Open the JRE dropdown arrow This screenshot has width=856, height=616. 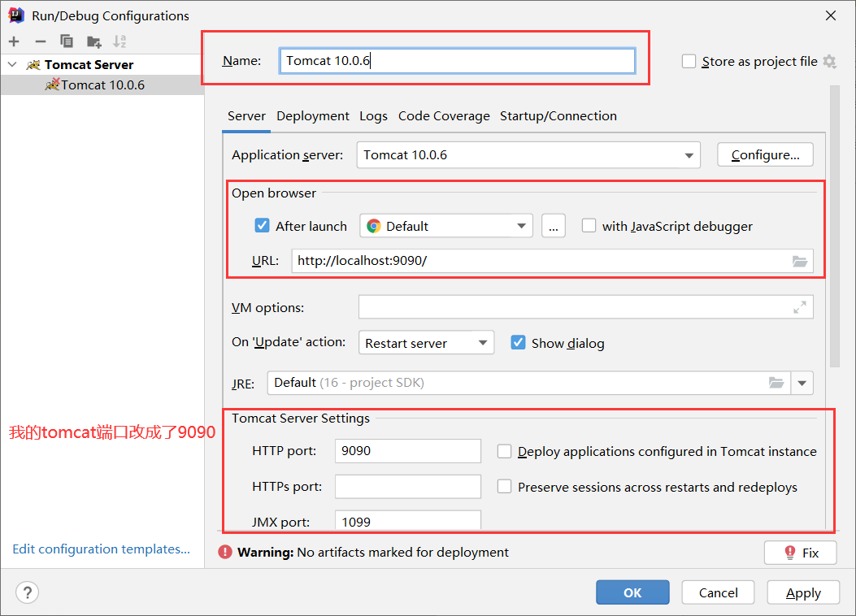[x=802, y=383]
